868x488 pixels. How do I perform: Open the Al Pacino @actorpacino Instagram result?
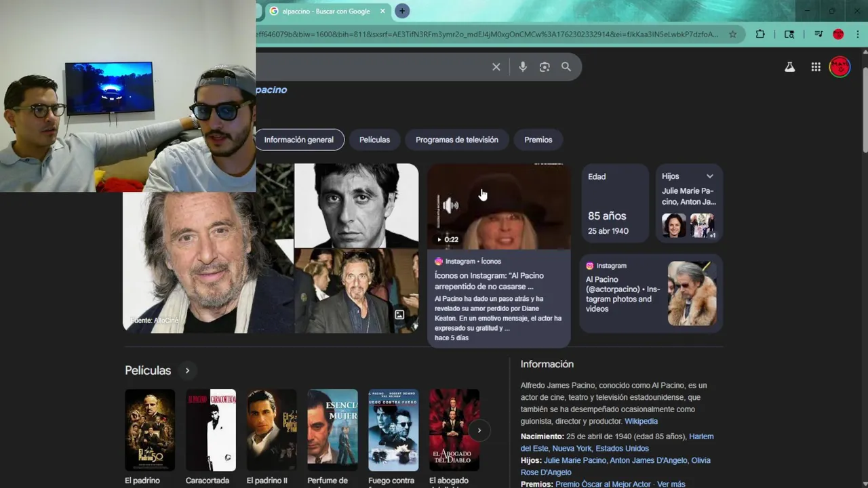click(x=650, y=293)
